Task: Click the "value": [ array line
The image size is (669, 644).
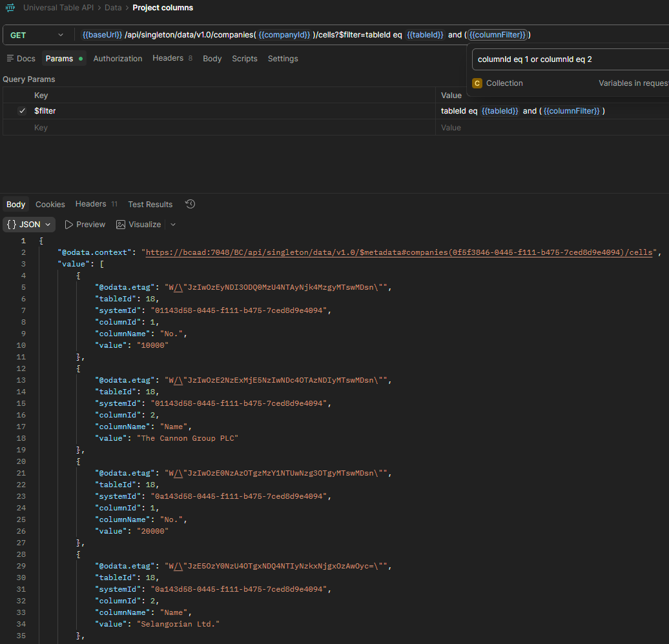Action: click(81, 264)
